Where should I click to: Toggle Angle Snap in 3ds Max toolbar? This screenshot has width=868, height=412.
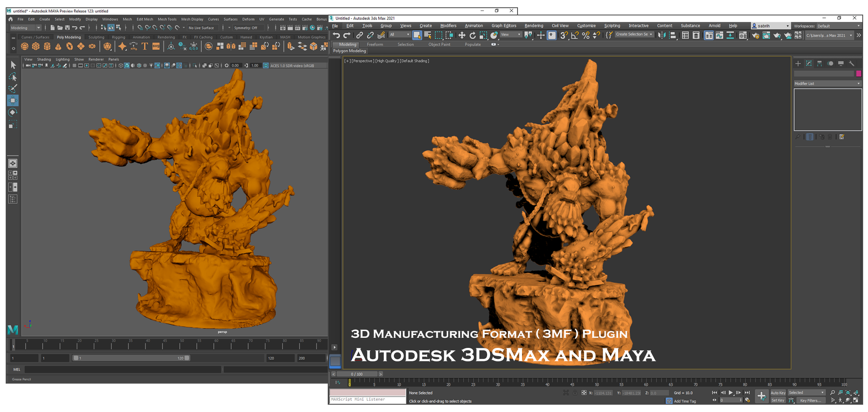pyautogui.click(x=575, y=35)
